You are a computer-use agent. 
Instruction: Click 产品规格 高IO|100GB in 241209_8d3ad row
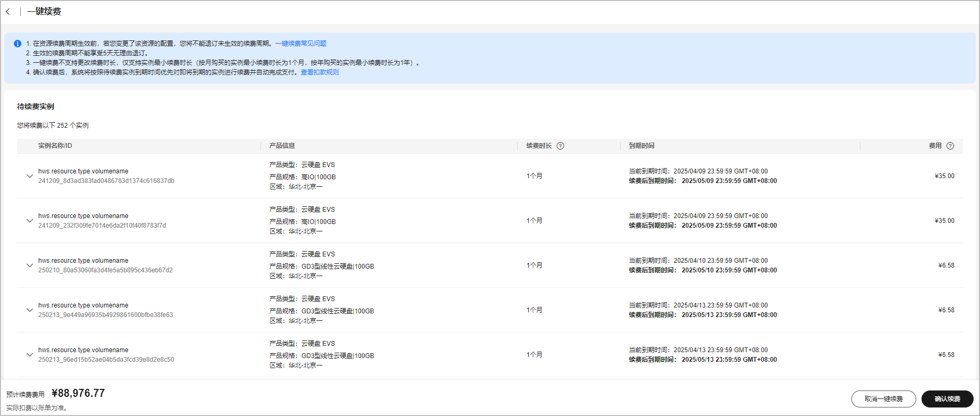click(302, 177)
